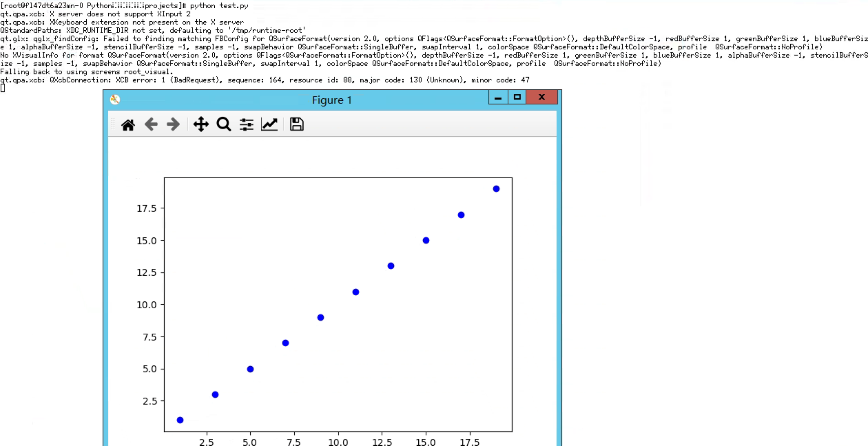Go forward to the next view arrow

point(173,124)
